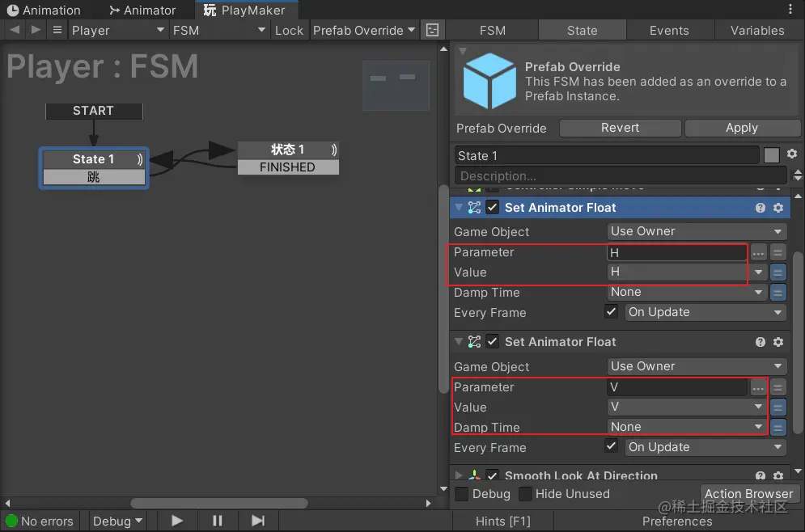Viewport: 805px width, 532px height.
Task: Click the Revert prefab override button
Action: pos(621,128)
